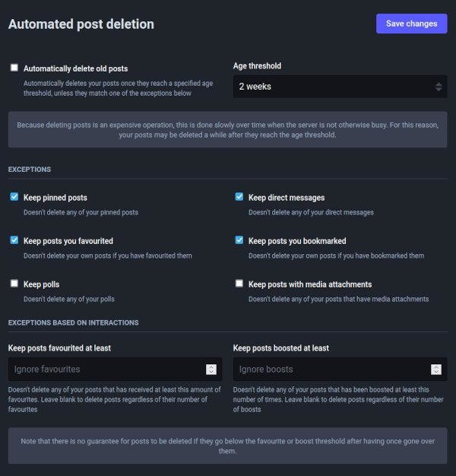456x476 pixels.
Task: Click the boosts threshold spinner arrows
Action: [436, 370]
